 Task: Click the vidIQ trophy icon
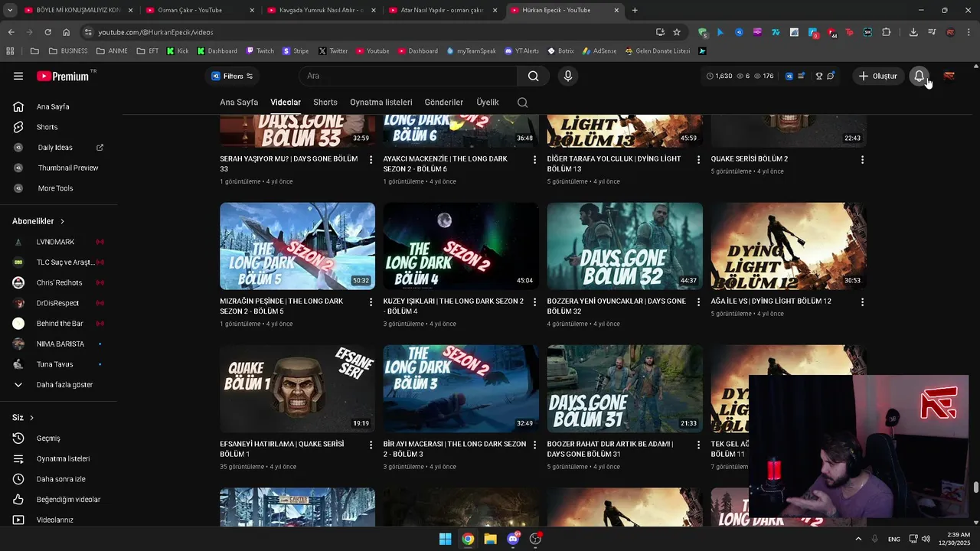click(818, 76)
